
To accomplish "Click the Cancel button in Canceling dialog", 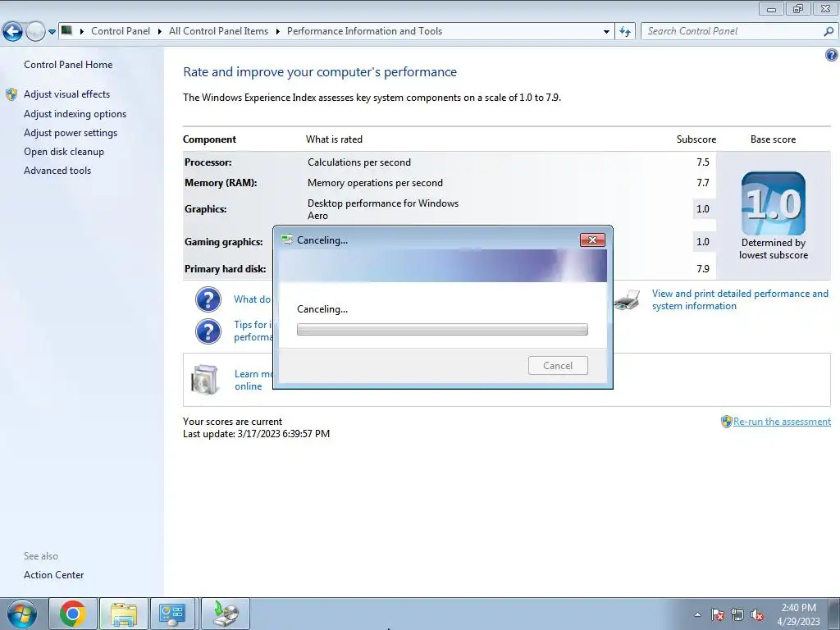I will click(558, 365).
